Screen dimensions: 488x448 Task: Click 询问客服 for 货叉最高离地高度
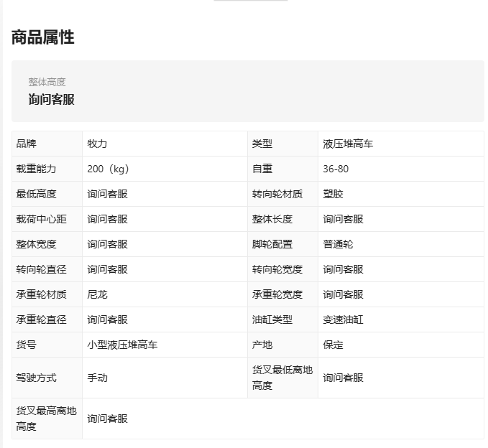point(107,419)
